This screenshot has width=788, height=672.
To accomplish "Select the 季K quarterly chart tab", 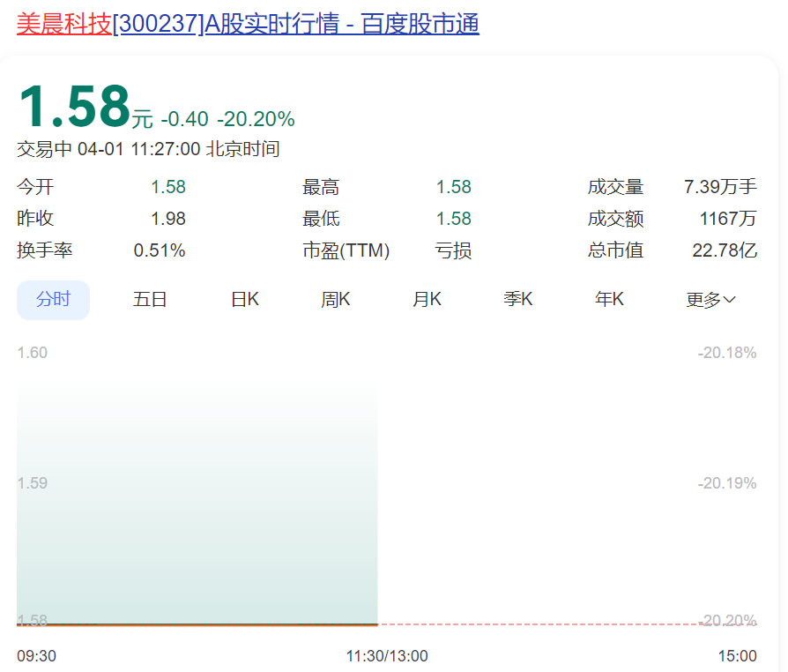I will click(517, 299).
